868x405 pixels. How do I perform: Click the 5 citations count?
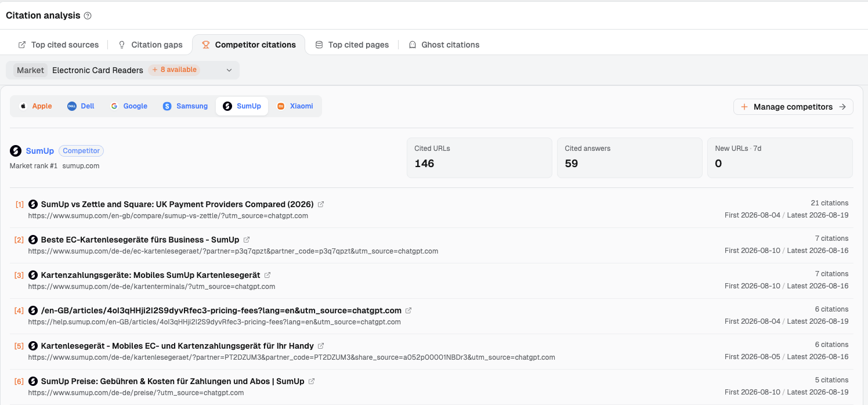coord(831,380)
